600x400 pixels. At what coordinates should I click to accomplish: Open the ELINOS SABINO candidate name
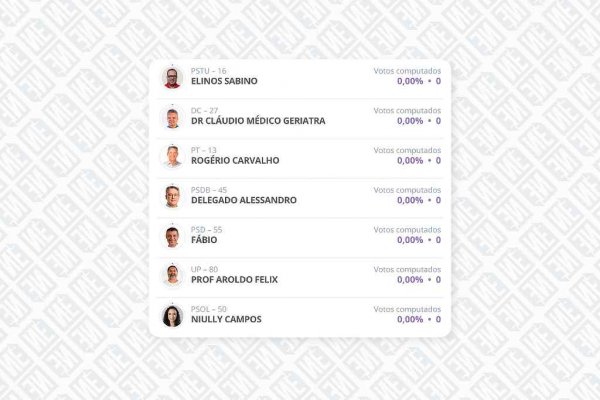tap(224, 81)
